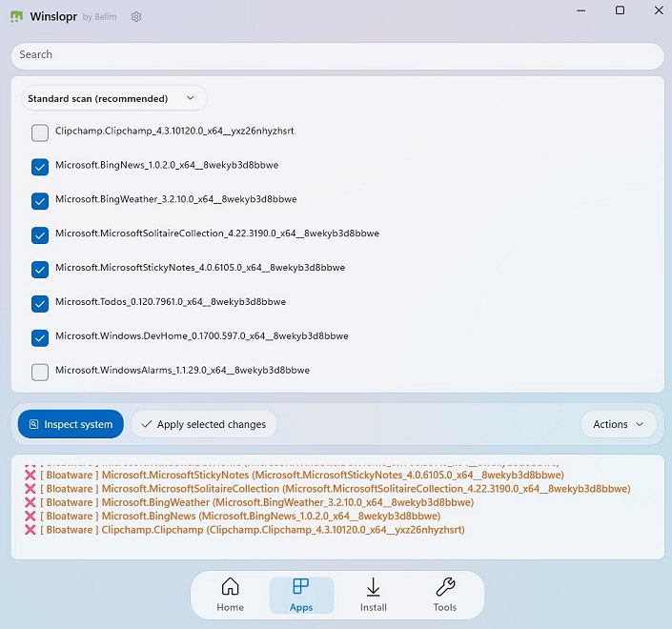Open the Tools tab

click(445, 595)
